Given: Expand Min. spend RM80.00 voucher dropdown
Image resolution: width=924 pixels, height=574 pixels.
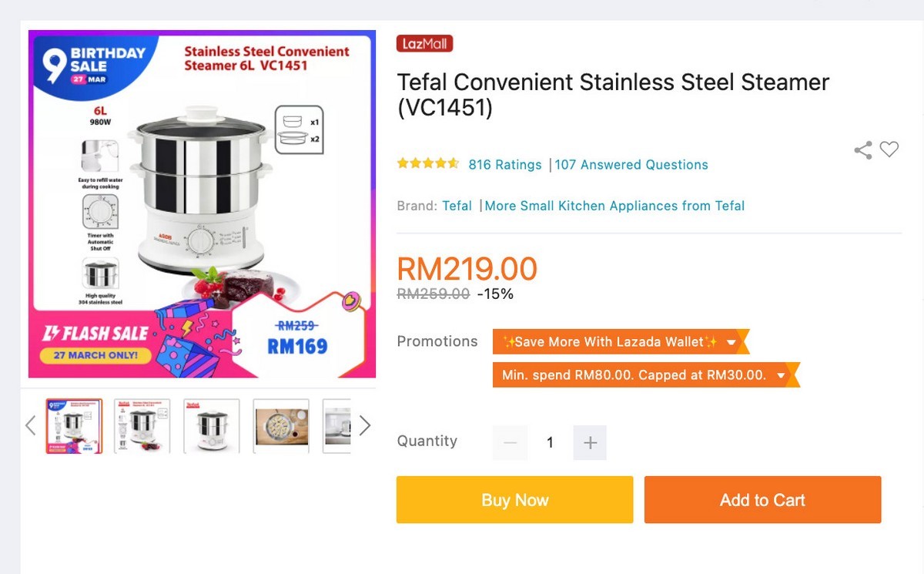Looking at the screenshot, I should 781,376.
